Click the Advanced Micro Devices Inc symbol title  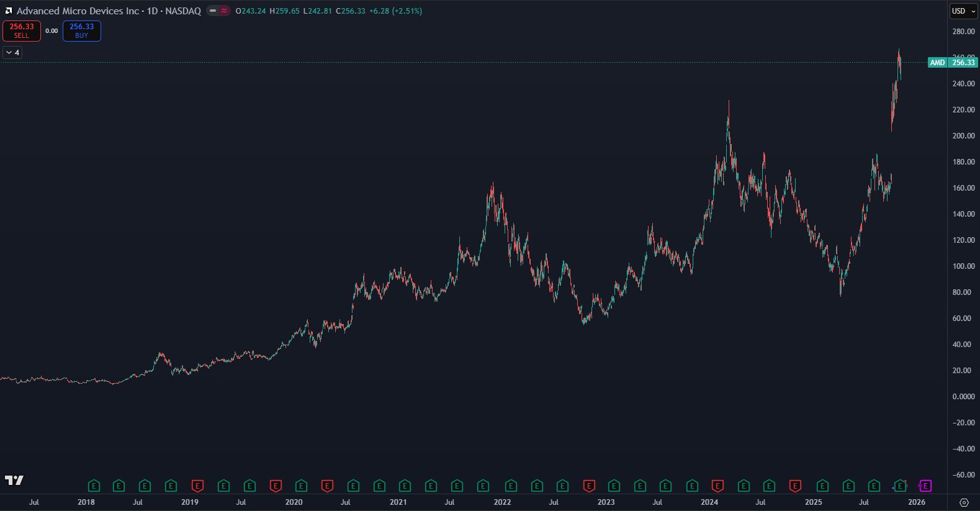[x=78, y=11]
